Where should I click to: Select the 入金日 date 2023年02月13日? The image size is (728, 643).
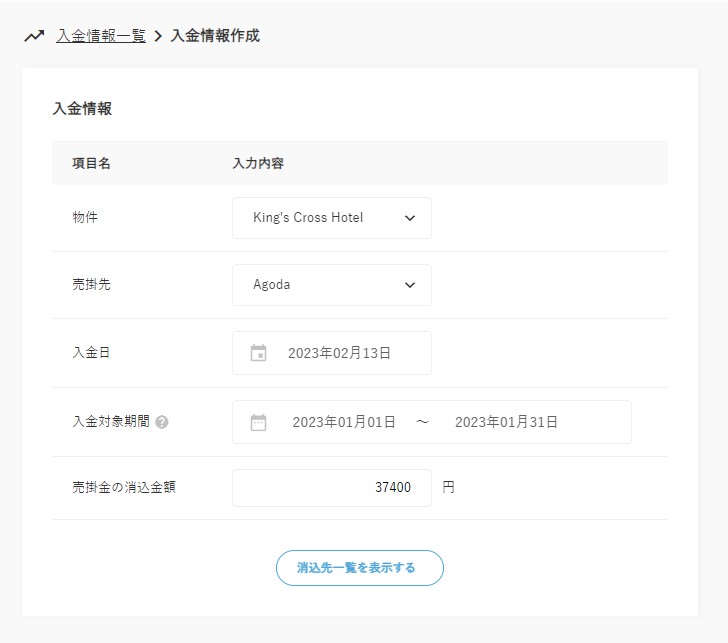(339, 353)
